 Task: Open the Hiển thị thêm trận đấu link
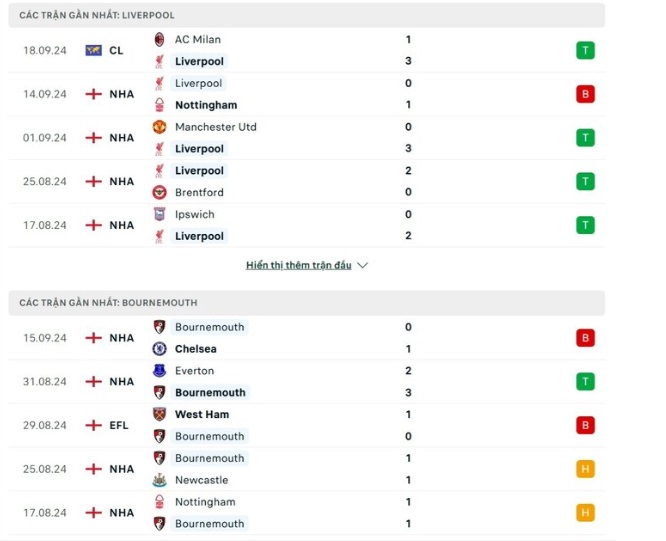(299, 265)
